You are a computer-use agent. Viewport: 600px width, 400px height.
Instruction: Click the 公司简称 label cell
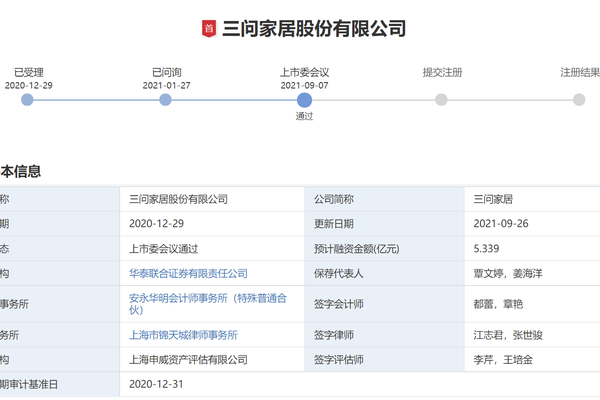tap(385, 199)
